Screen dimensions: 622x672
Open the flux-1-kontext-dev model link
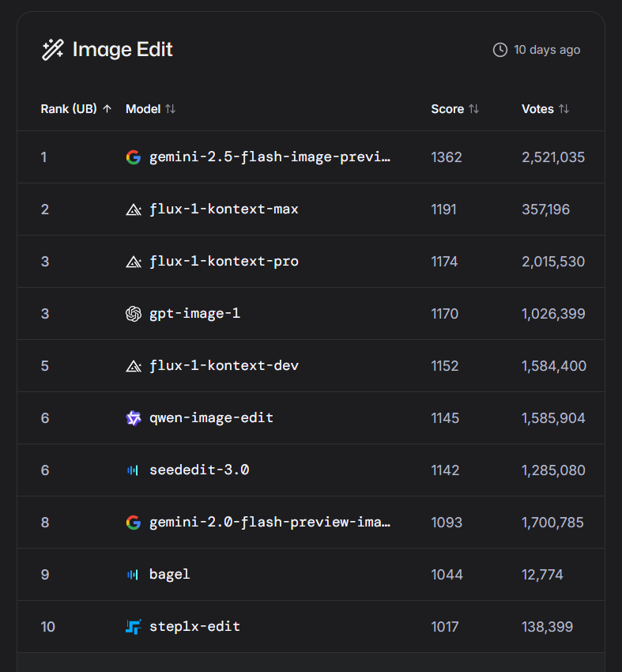224,366
